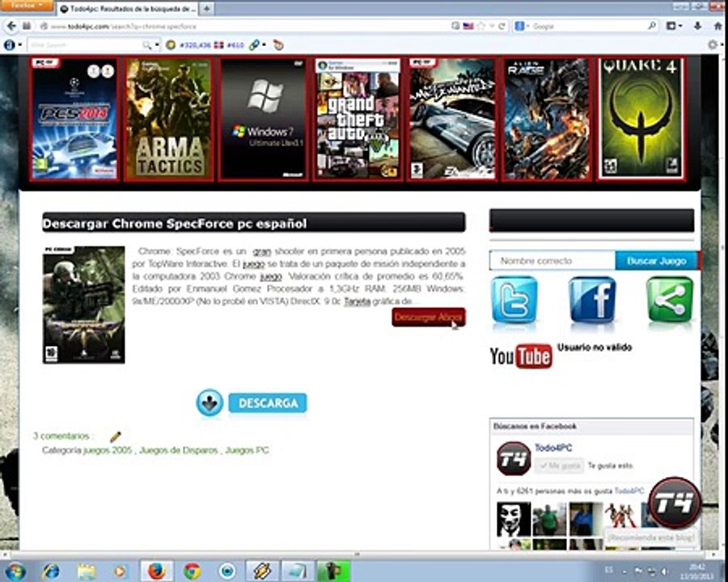This screenshot has width=728, height=582.
Task: Open Windows Explorer folder on taskbar
Action: point(86,571)
